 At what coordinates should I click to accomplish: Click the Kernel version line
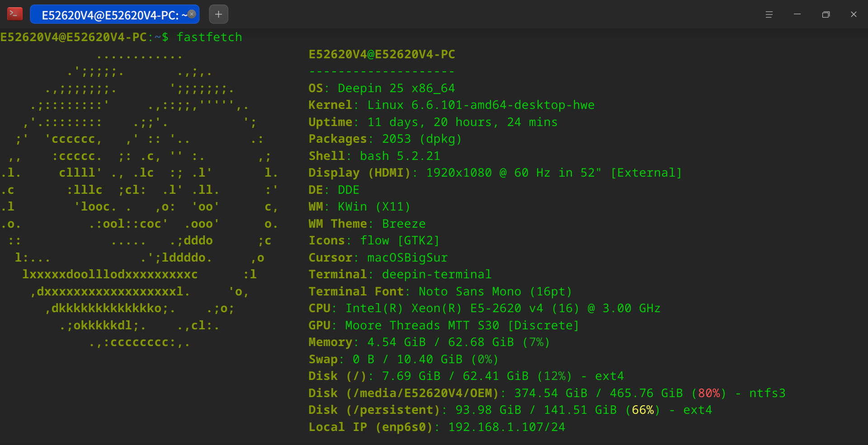[x=451, y=105]
